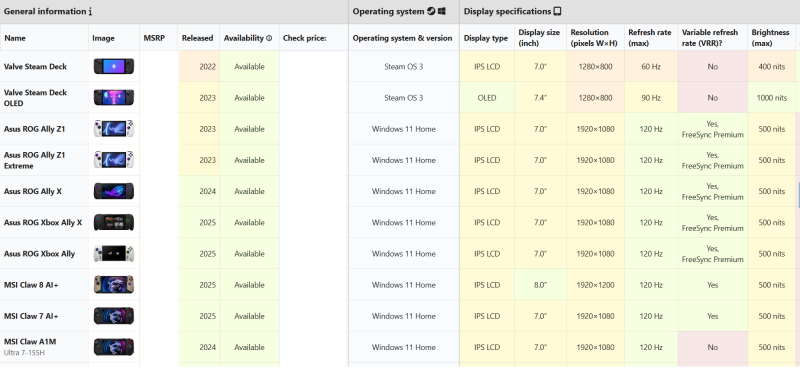Click the Released column header
The height and width of the screenshot is (376, 800).
197,38
